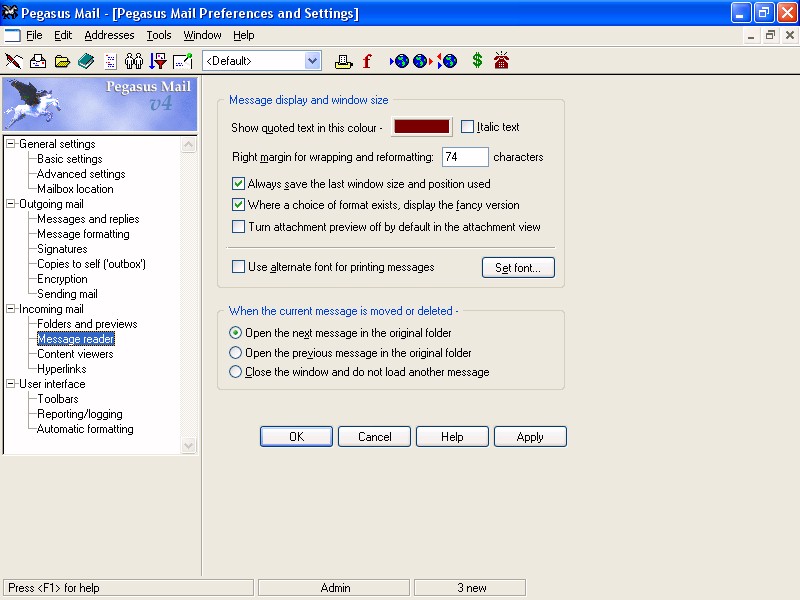Open the Addresses menu

point(109,35)
